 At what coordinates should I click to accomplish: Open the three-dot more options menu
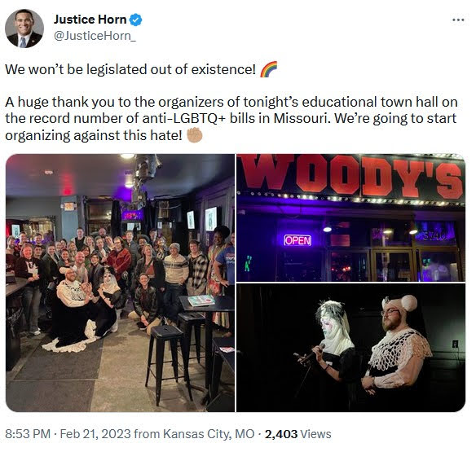click(458, 20)
